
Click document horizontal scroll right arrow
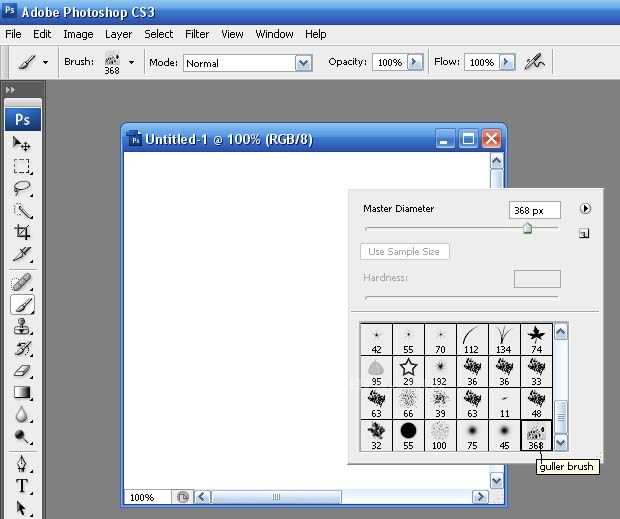pyautogui.click(x=480, y=496)
